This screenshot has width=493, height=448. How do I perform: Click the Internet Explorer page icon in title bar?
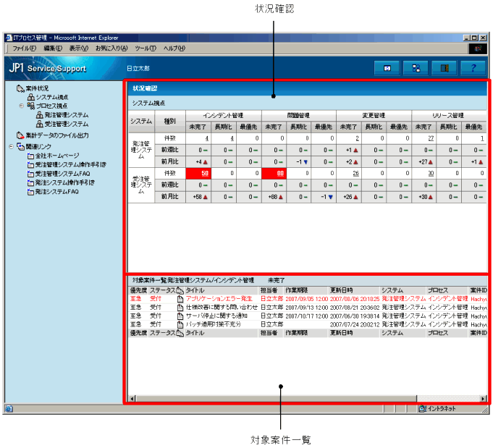[9, 38]
